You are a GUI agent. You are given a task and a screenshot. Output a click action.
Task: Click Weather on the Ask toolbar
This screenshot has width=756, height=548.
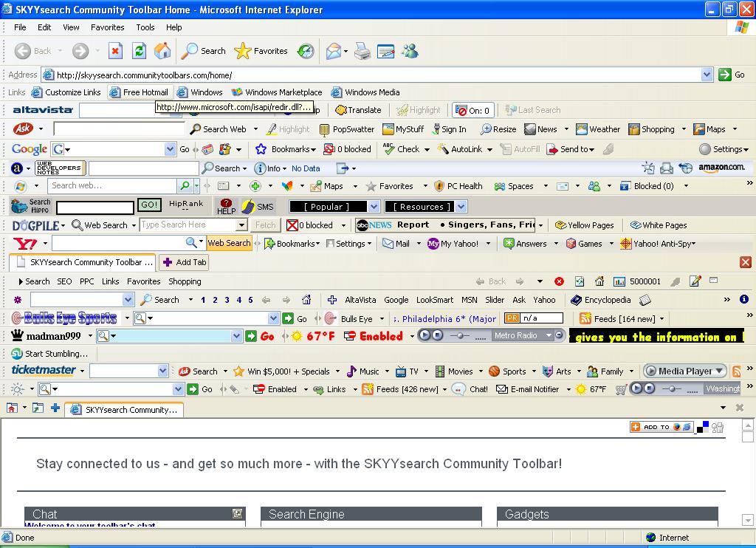598,129
